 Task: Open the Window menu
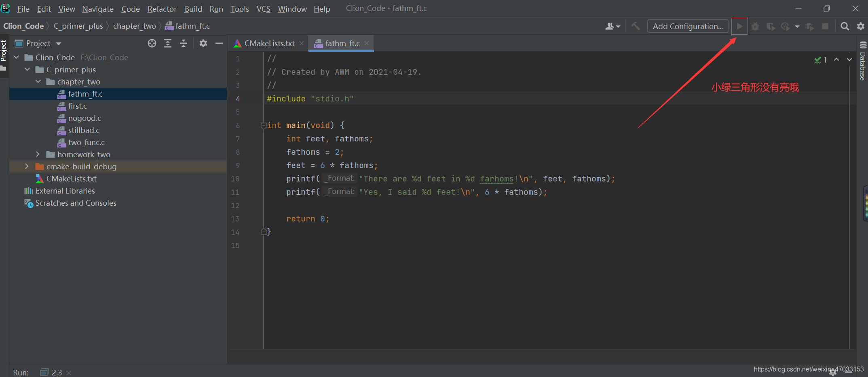(292, 9)
